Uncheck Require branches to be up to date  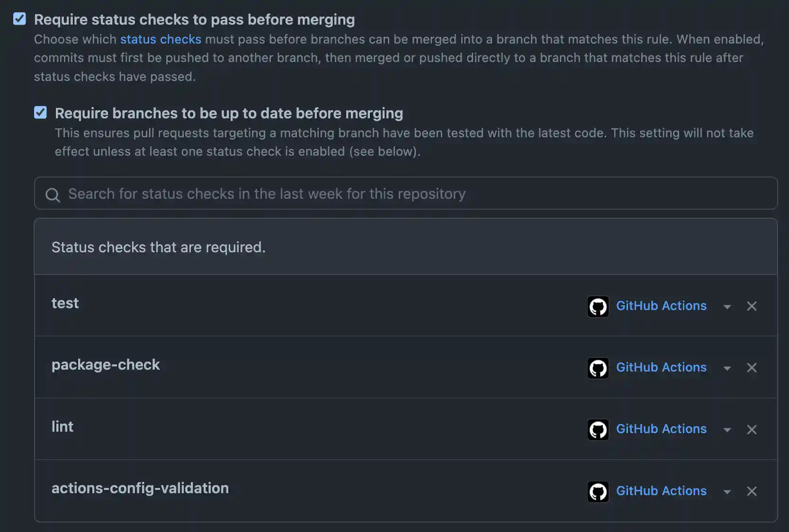[40, 112]
